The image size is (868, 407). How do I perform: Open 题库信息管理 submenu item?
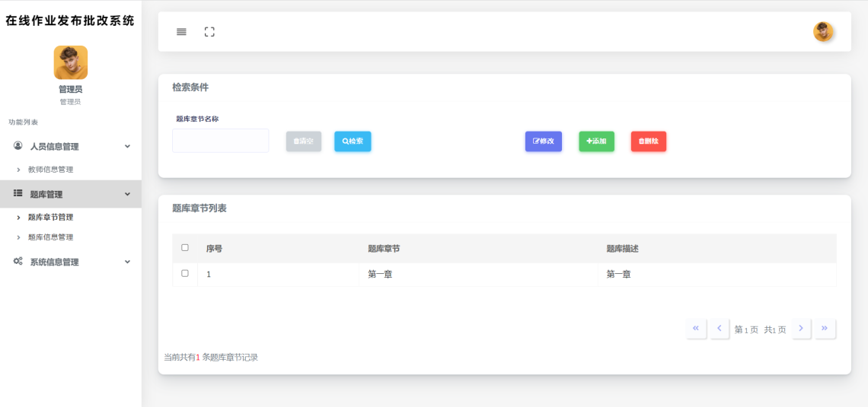(x=50, y=237)
